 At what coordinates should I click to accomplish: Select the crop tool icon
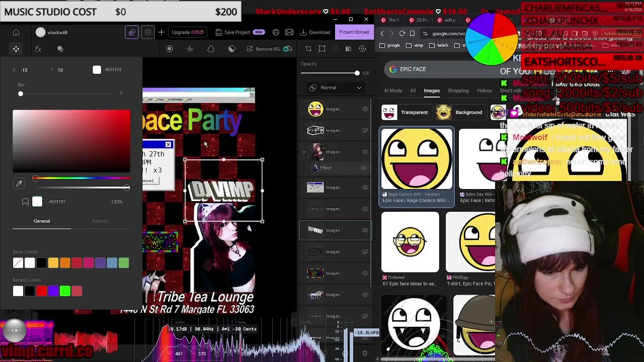308,49
